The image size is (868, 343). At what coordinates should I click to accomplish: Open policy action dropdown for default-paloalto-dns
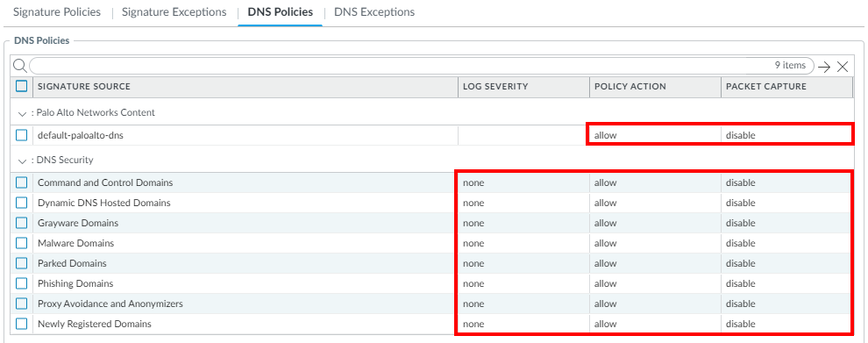[656, 135]
